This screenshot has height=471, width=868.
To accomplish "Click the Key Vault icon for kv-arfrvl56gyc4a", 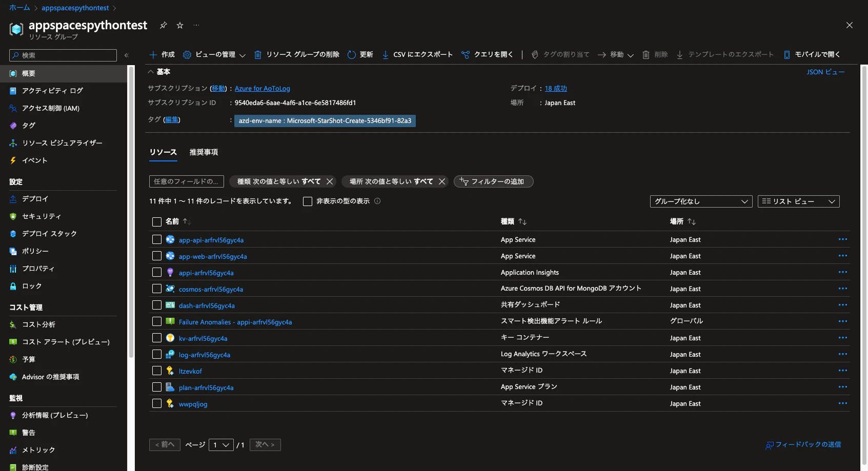I will click(x=170, y=338).
